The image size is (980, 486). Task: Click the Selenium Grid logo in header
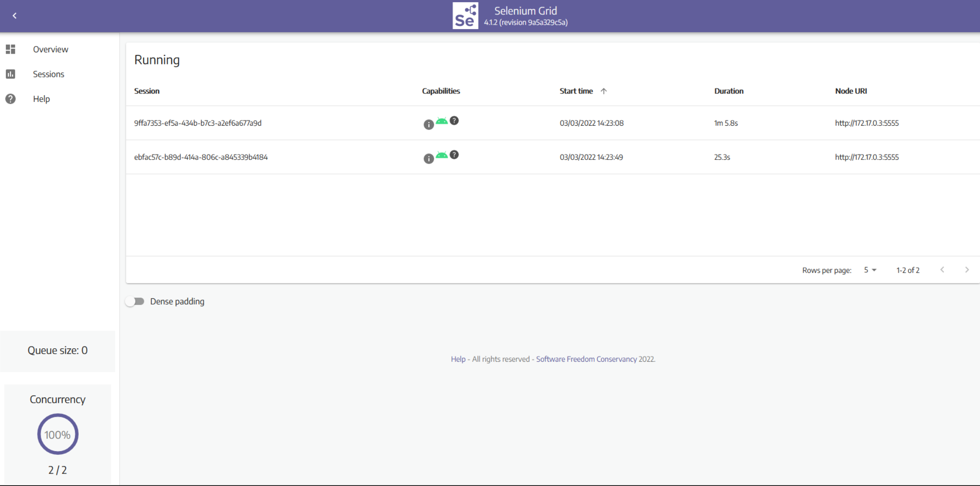pyautogui.click(x=465, y=16)
